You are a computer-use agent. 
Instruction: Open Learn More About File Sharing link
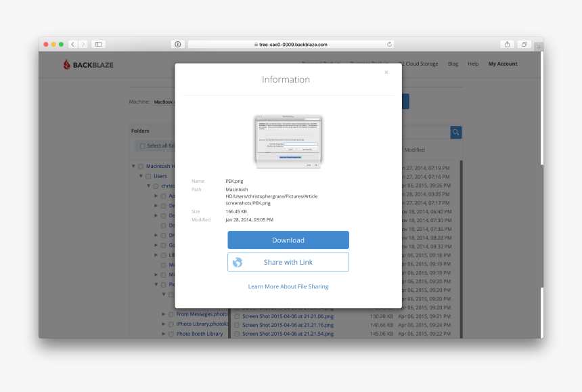[x=288, y=286]
